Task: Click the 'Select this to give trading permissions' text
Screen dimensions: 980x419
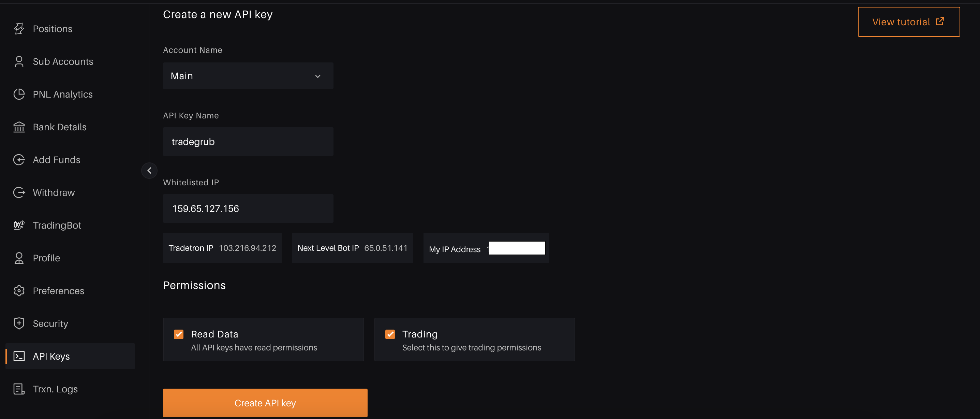Action: coord(471,347)
